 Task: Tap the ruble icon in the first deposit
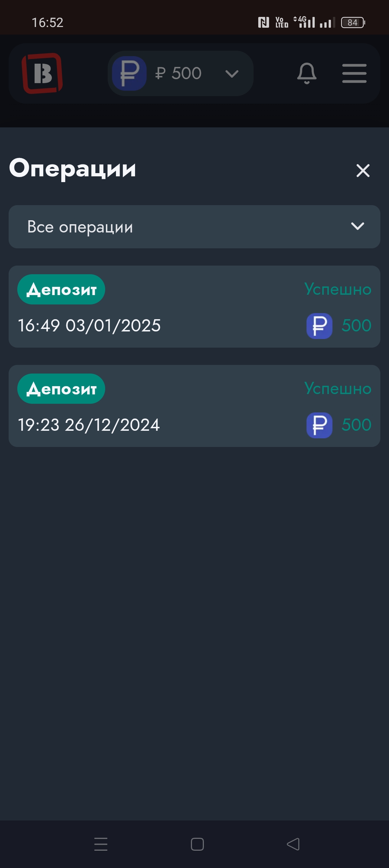coord(319,326)
